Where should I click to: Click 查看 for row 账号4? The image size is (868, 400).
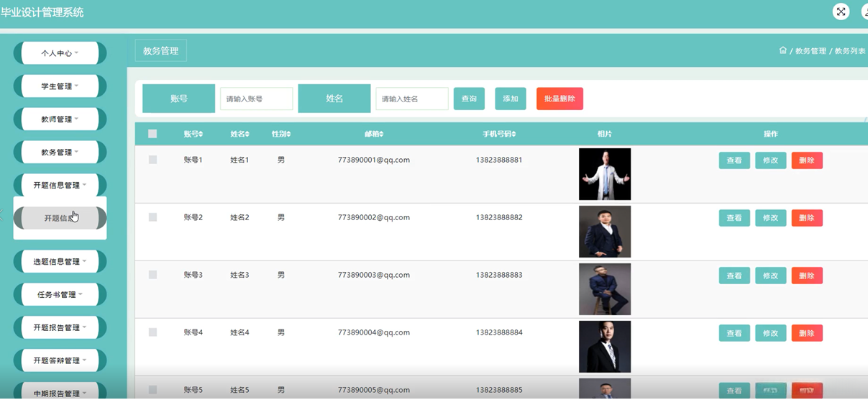click(x=734, y=333)
